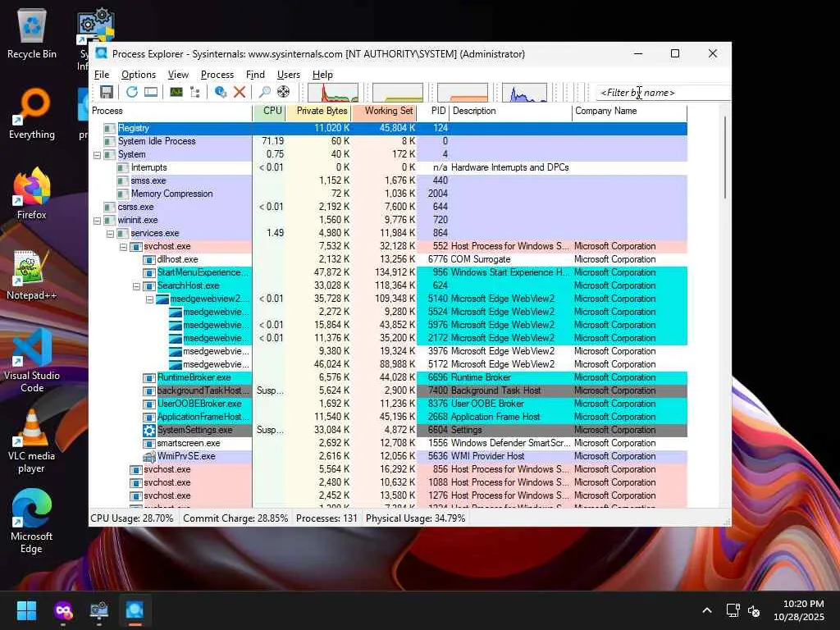Toggle process tree view toolbar icon
This screenshot has width=840, height=630.
[195, 92]
